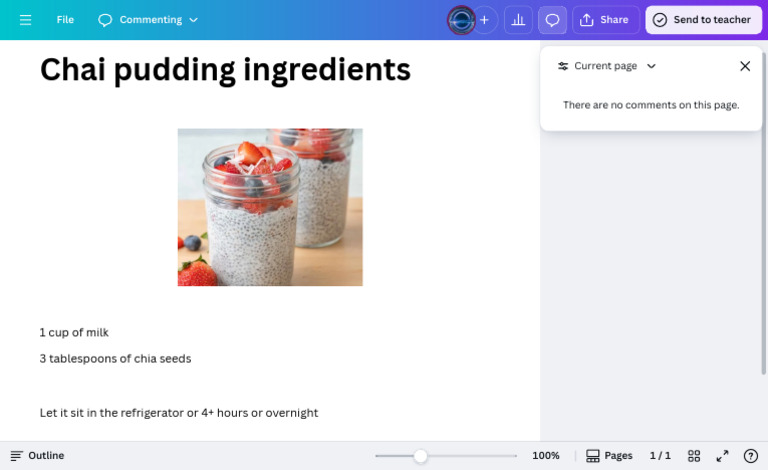The image size is (768, 470).
Task: Click the 100% zoom level
Action: [546, 456]
